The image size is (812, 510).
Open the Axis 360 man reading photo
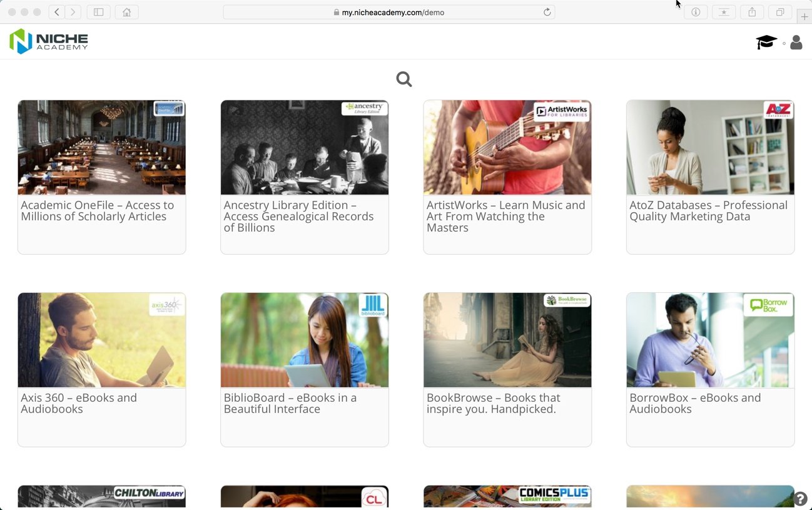[102, 340]
